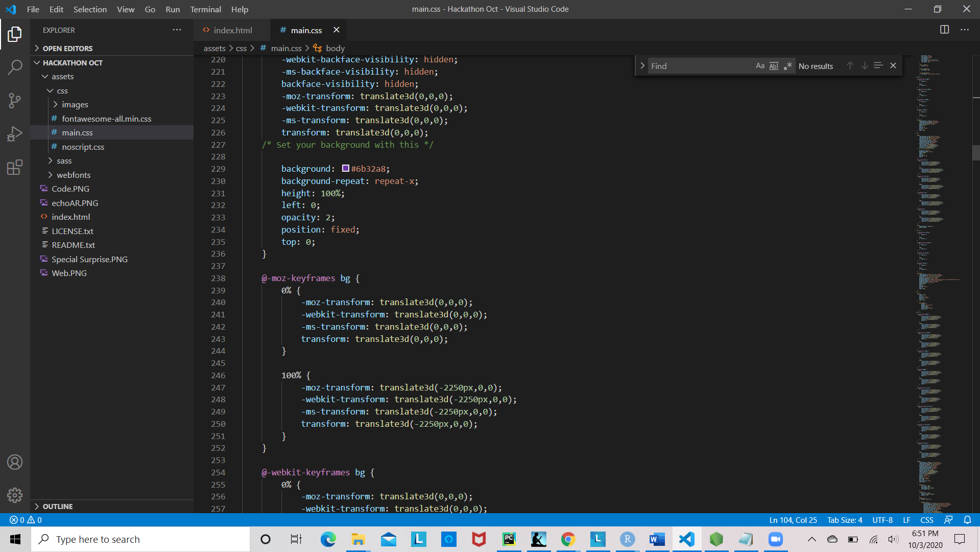Split the editor to the right
This screenshot has height=552, width=980.
pyautogui.click(x=944, y=30)
